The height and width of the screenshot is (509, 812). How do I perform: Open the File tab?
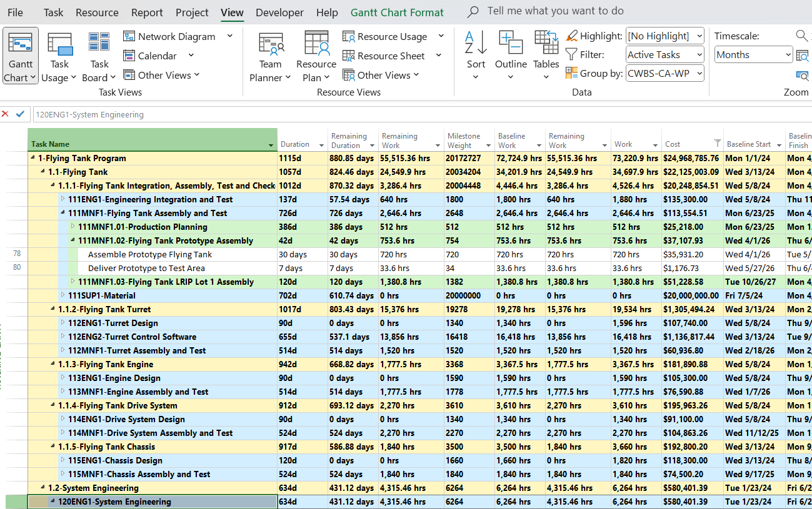click(x=15, y=12)
